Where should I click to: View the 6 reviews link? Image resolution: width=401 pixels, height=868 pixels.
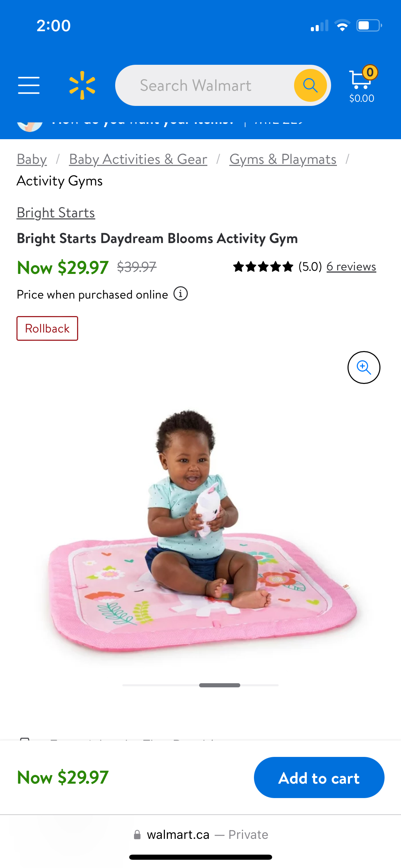click(351, 266)
